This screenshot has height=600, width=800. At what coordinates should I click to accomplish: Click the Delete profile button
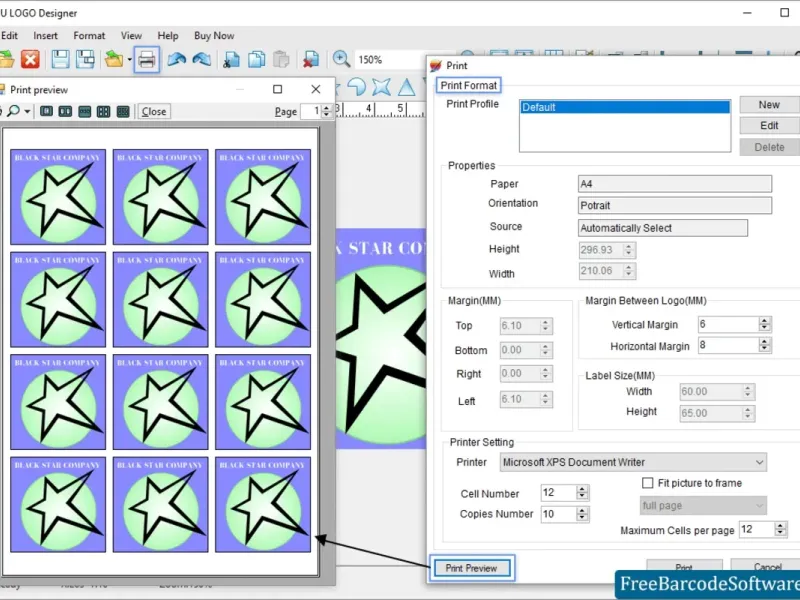769,147
